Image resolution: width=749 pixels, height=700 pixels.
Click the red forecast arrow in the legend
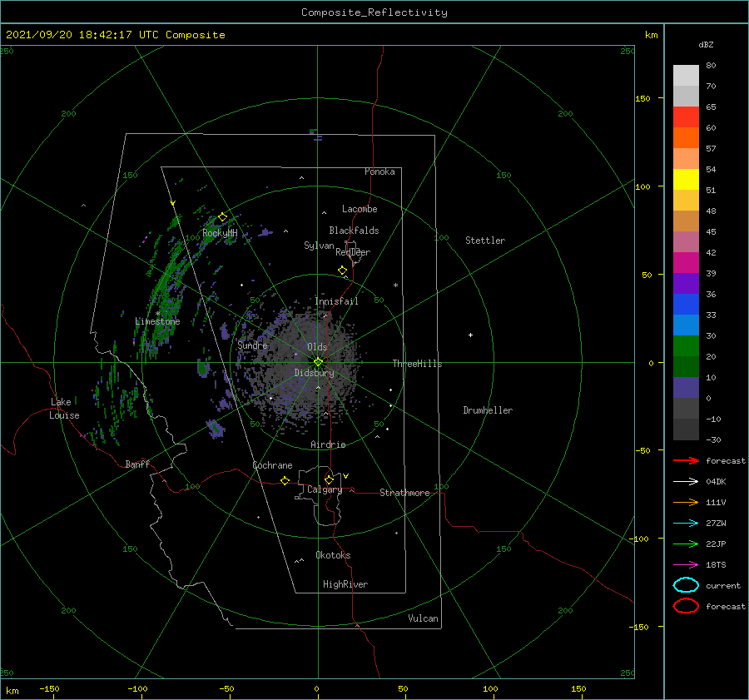[x=686, y=460]
